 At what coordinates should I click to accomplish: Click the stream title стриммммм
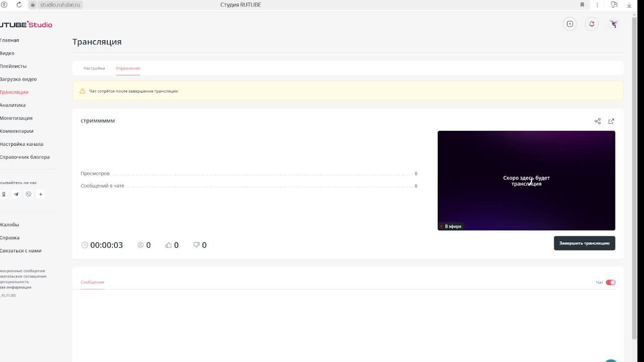tap(98, 121)
